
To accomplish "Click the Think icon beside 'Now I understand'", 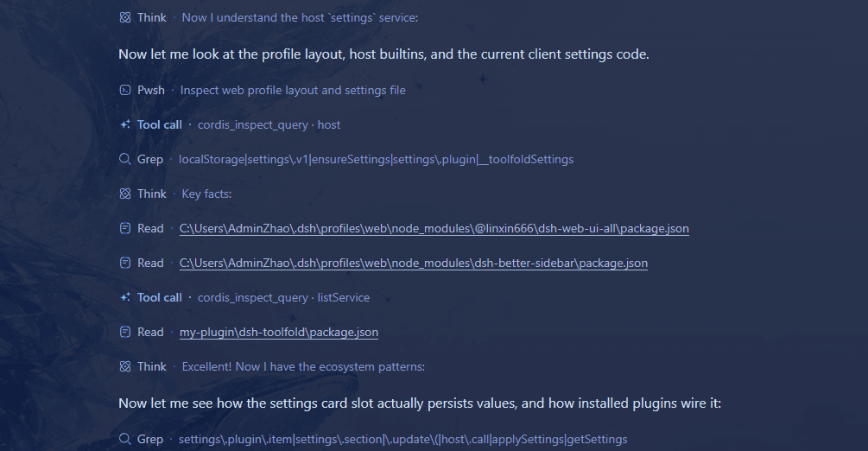I will tap(125, 18).
